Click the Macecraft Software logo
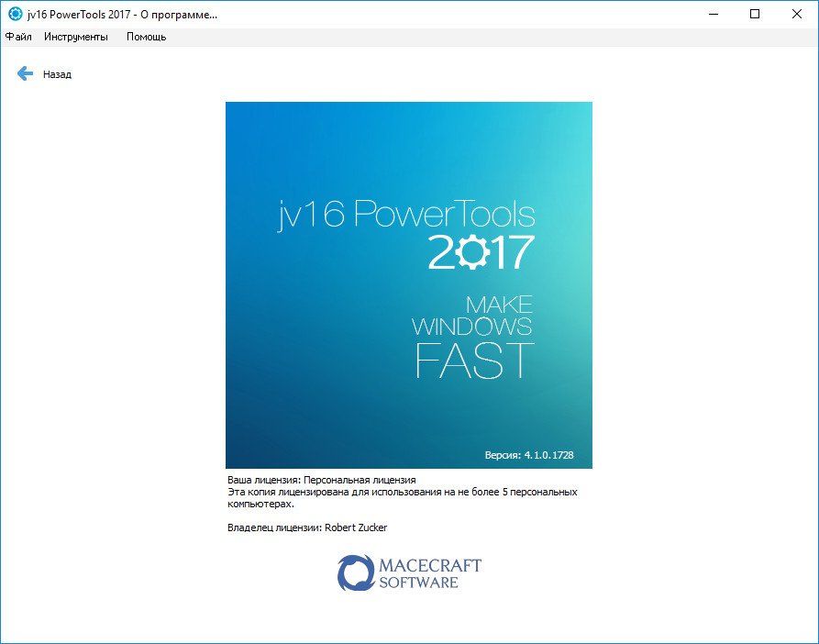 409,573
